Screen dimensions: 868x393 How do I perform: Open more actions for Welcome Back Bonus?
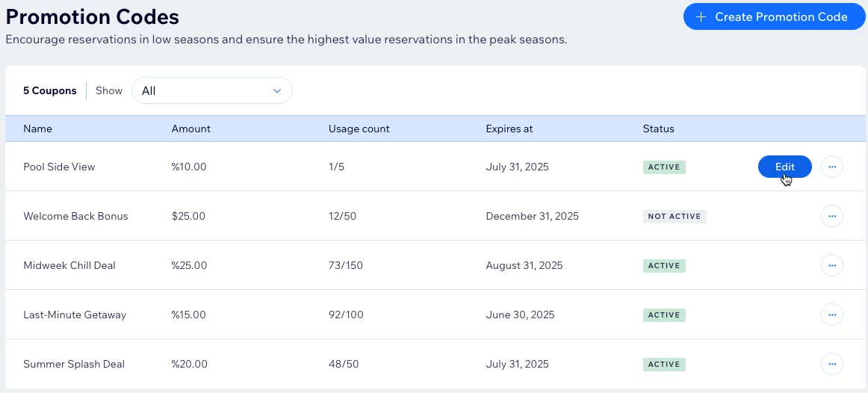coord(831,216)
